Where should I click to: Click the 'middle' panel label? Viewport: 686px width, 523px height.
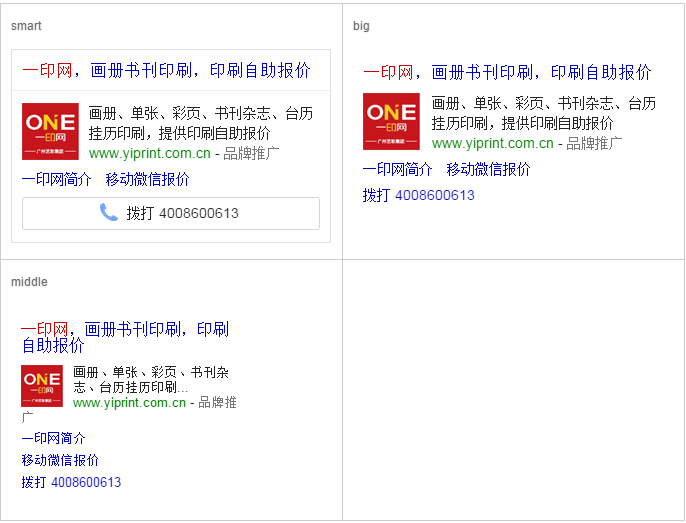tap(29, 282)
